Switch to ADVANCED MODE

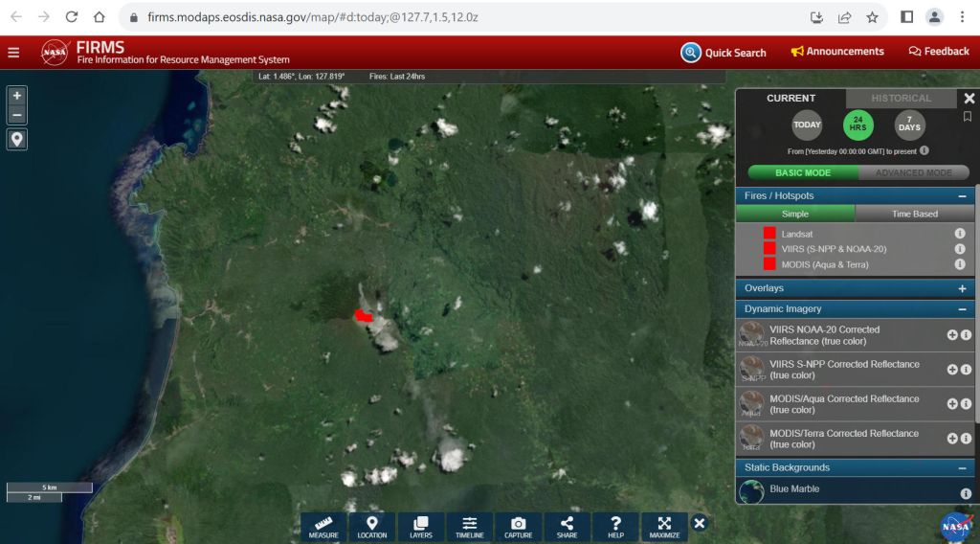click(913, 172)
